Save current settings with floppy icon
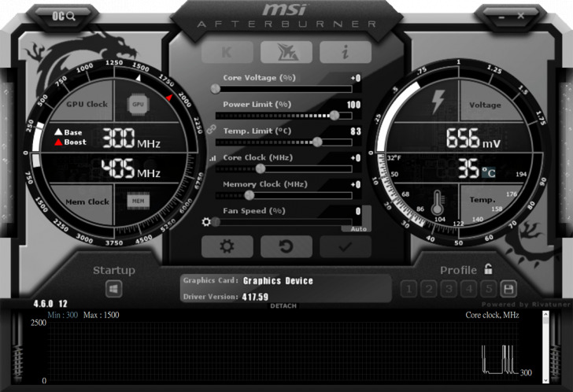The width and height of the screenshot is (573, 392). (x=508, y=289)
